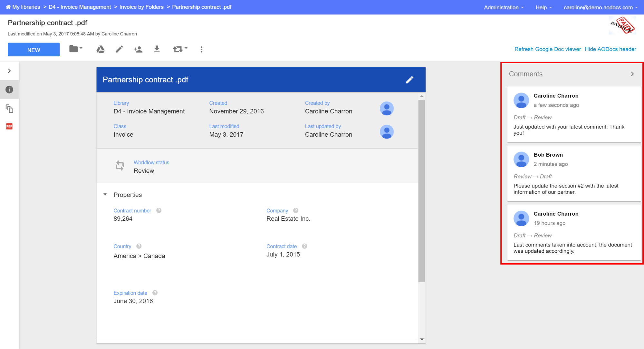Viewport: 644px width, 349px height.
Task: Click the Paid Invoice logo thumbnail
Action: pyautogui.click(x=622, y=25)
